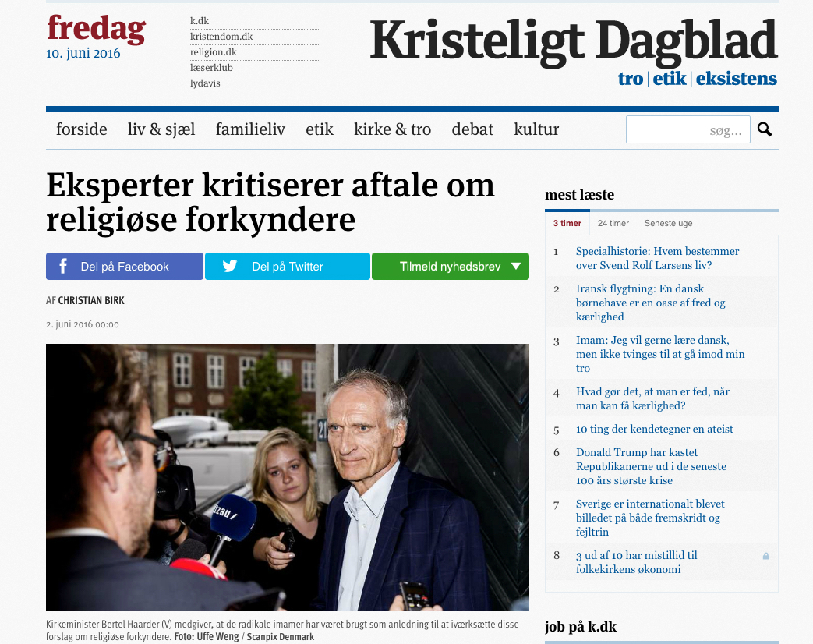Viewport: 813px width, 644px height.
Task: Click the Facebook logo icon
Action: click(x=63, y=266)
